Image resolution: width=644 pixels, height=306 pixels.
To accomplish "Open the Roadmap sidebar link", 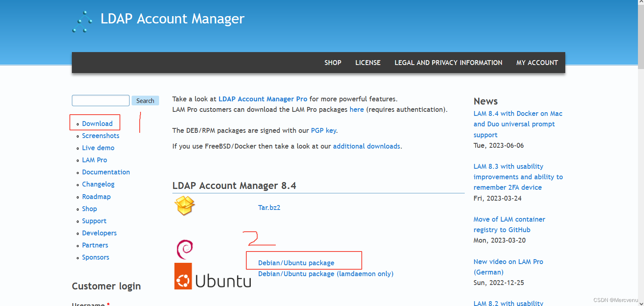I will coord(96,197).
